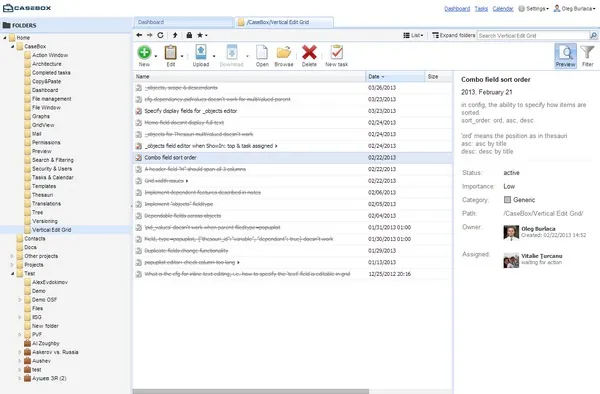Click the Browse folder icon
600x394 pixels.
click(x=284, y=52)
